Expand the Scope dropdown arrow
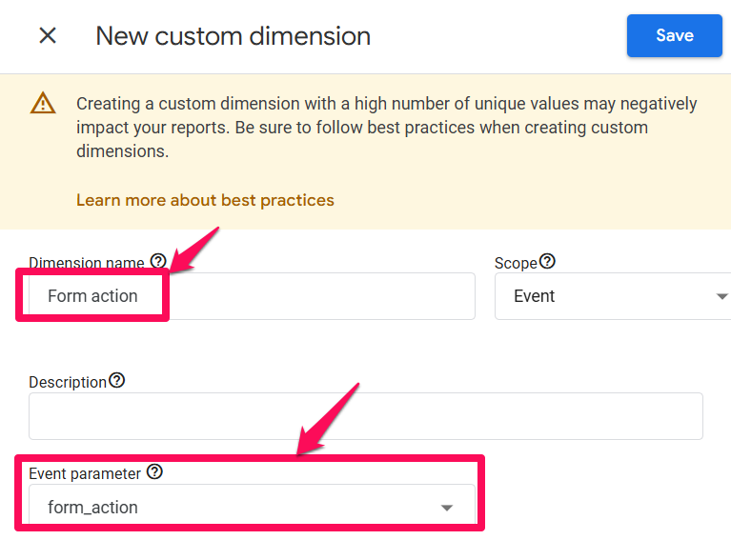 coord(721,296)
